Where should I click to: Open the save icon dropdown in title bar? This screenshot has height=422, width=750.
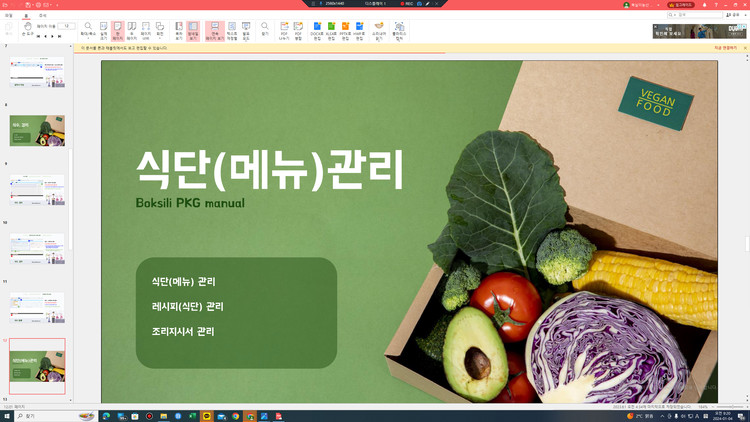(33, 5)
